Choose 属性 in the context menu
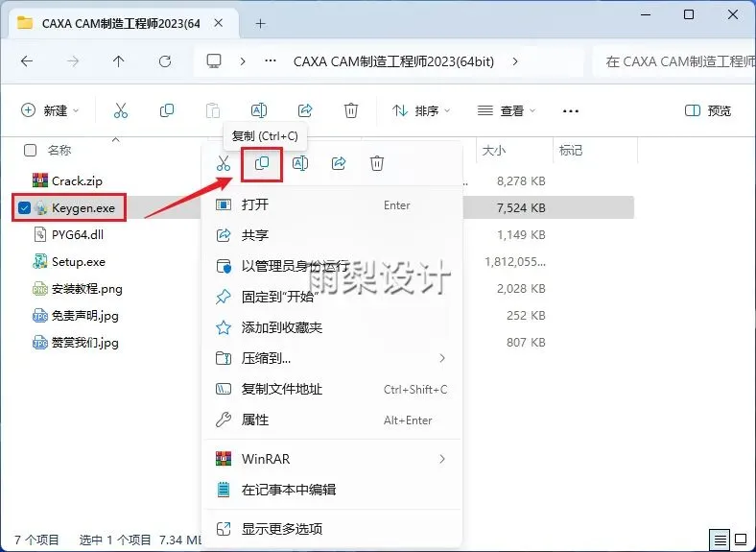This screenshot has height=552, width=756. tap(332, 420)
